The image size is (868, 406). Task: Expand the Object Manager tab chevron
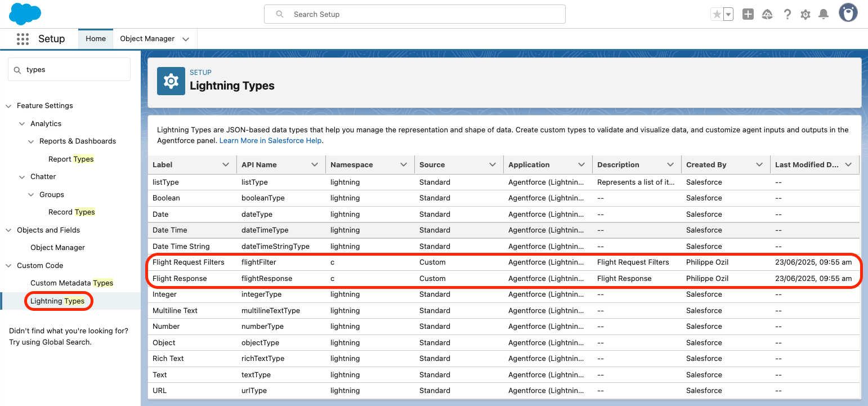point(186,39)
